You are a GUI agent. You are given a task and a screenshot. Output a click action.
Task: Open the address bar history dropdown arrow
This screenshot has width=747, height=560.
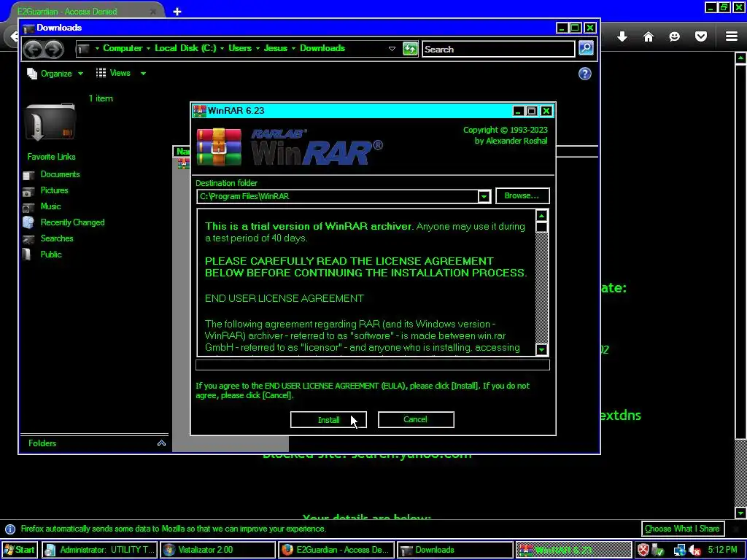coord(392,49)
